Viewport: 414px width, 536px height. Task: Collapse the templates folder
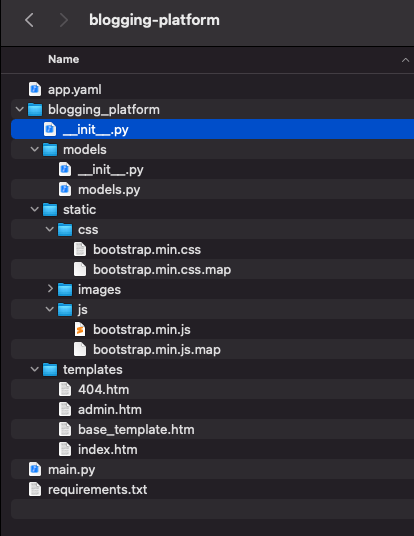click(x=35, y=369)
